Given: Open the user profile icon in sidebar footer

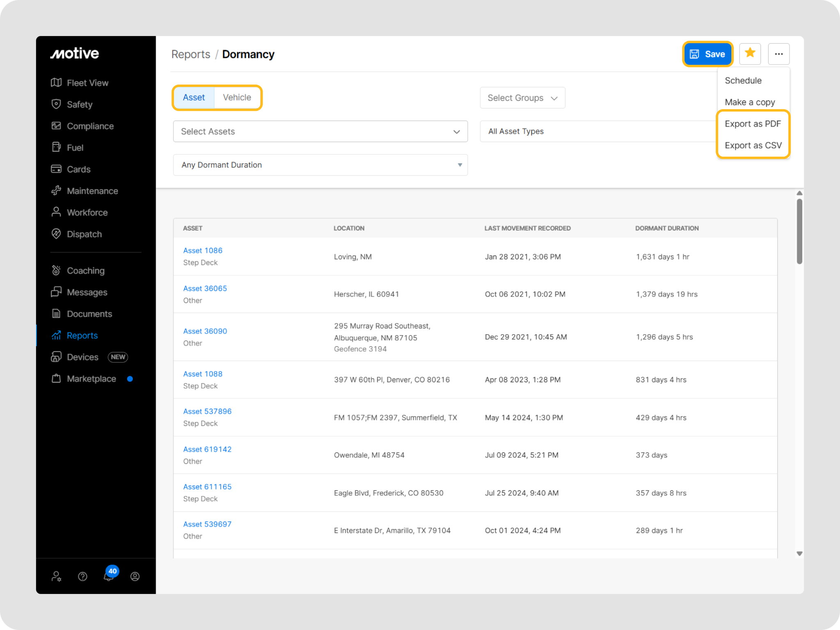Looking at the screenshot, I should click(x=135, y=577).
